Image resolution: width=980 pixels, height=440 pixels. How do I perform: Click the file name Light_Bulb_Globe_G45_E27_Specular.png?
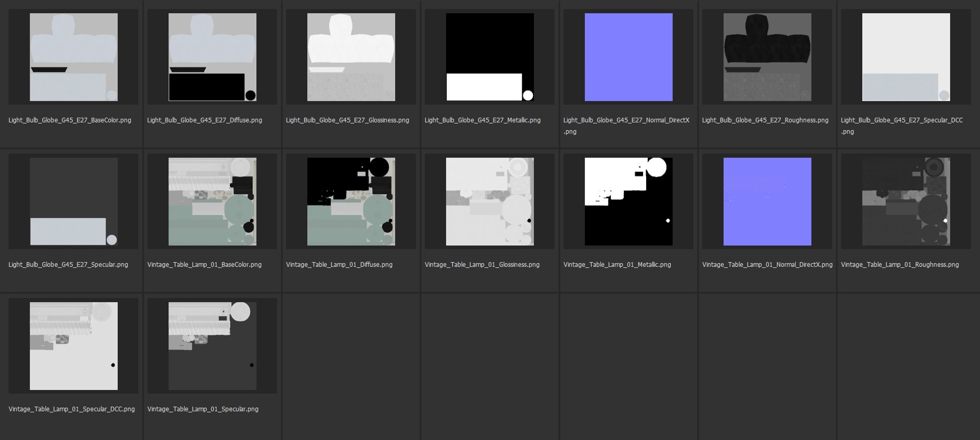68,265
